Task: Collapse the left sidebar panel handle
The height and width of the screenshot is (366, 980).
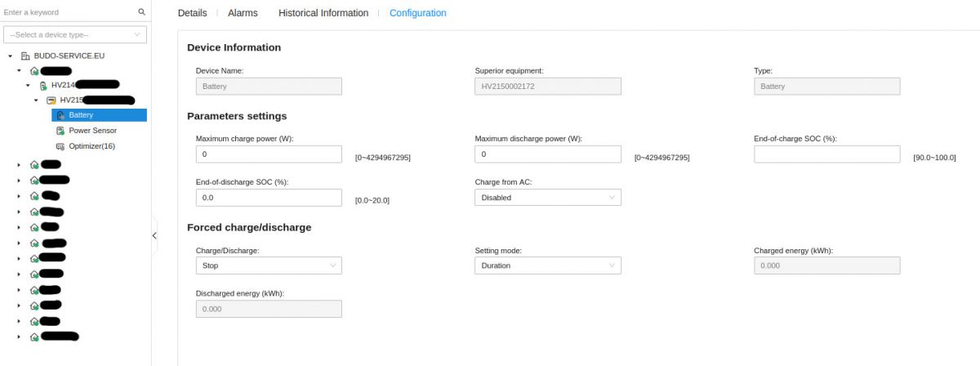Action: 155,235
